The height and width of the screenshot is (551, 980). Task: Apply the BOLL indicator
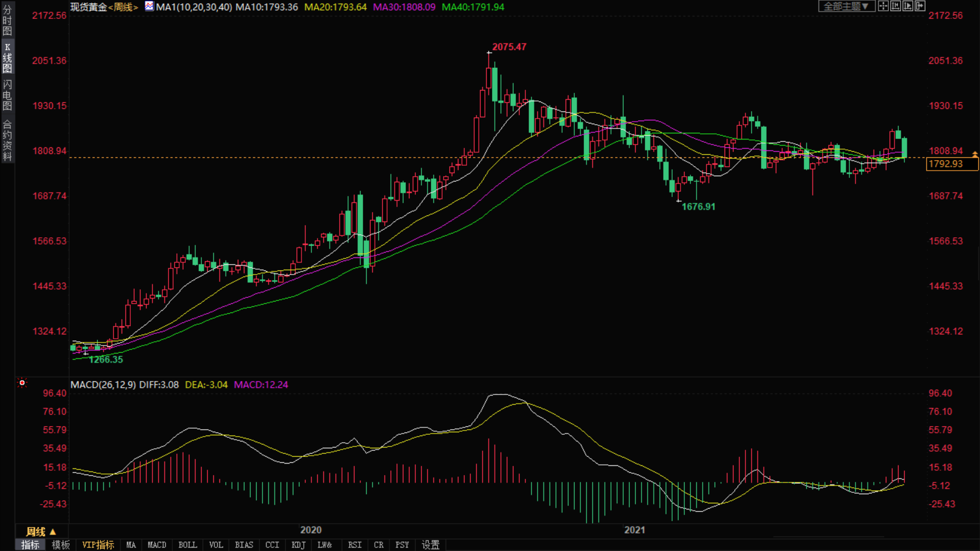pos(187,545)
